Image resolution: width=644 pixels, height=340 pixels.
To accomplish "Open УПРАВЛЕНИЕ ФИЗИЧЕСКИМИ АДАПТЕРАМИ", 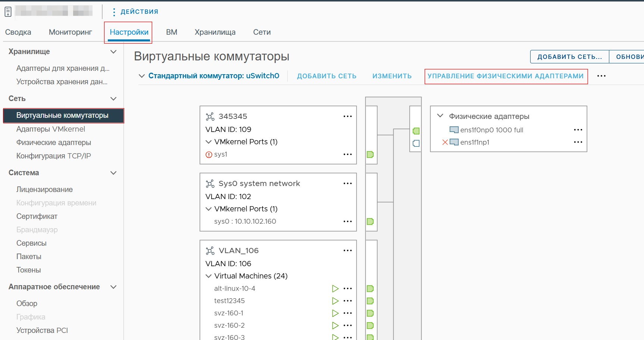I will (x=506, y=76).
